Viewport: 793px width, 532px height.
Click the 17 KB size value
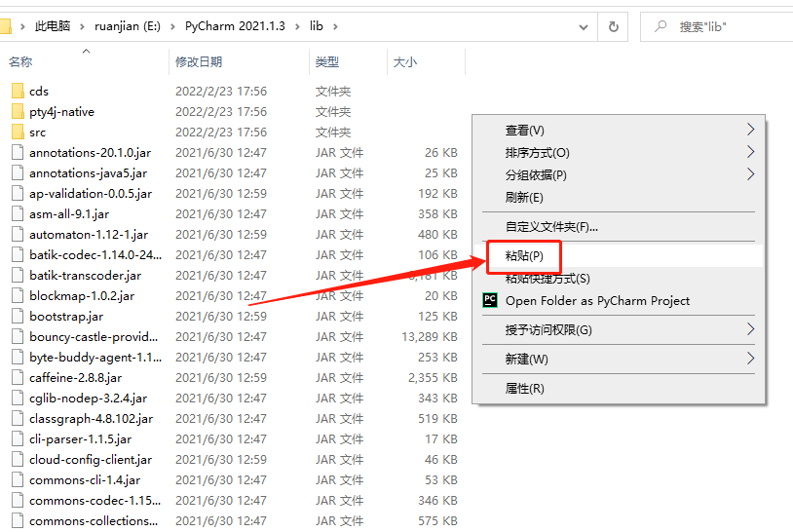pyautogui.click(x=441, y=439)
